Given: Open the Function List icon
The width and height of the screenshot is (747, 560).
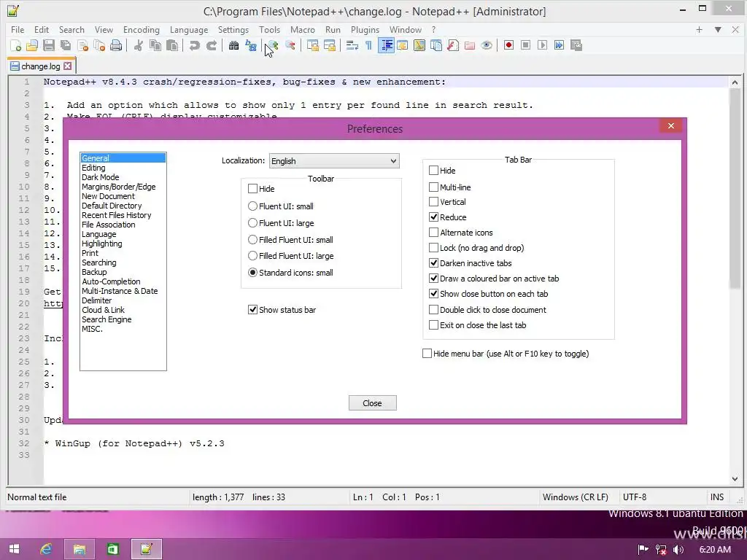Looking at the screenshot, I should click(x=452, y=45).
